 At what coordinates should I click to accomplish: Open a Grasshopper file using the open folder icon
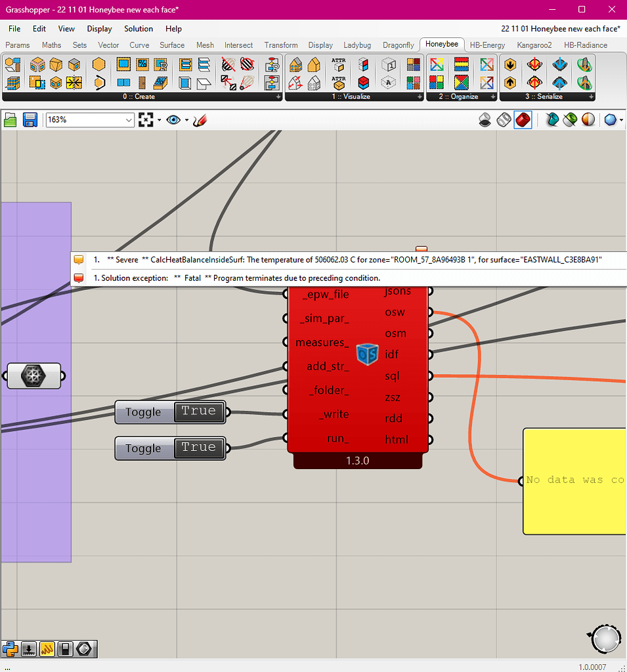[11, 119]
